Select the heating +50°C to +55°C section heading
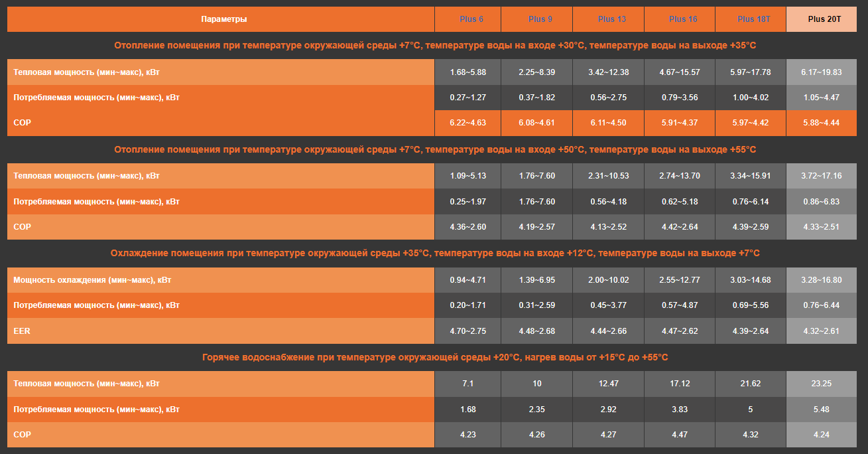This screenshot has height=454, width=868. pyautogui.click(x=434, y=149)
